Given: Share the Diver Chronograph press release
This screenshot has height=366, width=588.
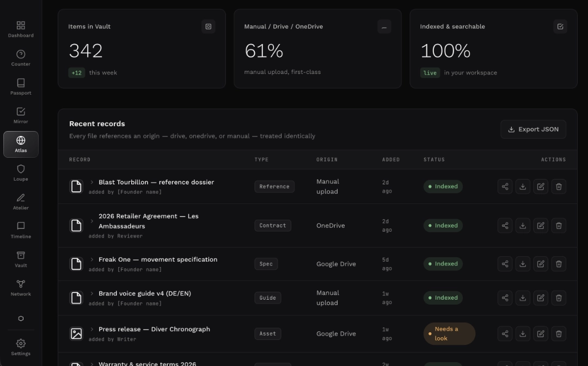Looking at the screenshot, I should tap(505, 333).
